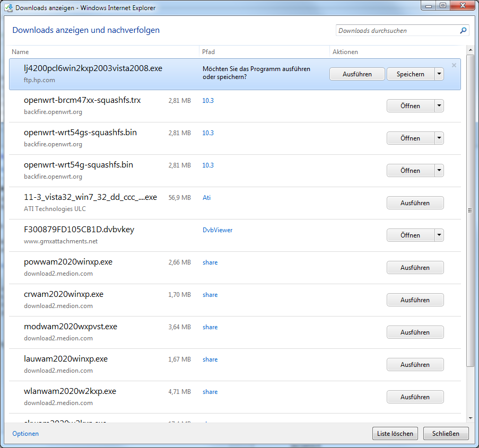Select the openwrt-wrt54g-squashfs.bin file name
The width and height of the screenshot is (479, 448).
pos(79,165)
